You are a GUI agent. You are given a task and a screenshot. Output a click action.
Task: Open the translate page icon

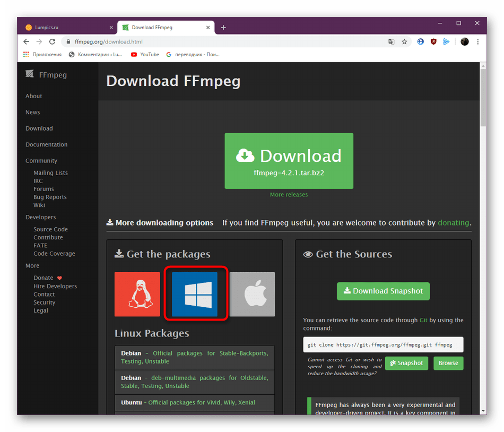tap(391, 41)
